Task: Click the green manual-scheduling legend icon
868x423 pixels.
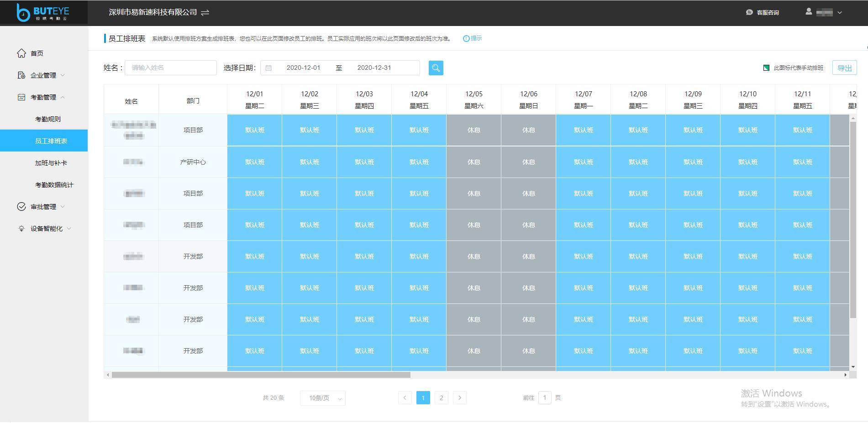Action: click(766, 68)
